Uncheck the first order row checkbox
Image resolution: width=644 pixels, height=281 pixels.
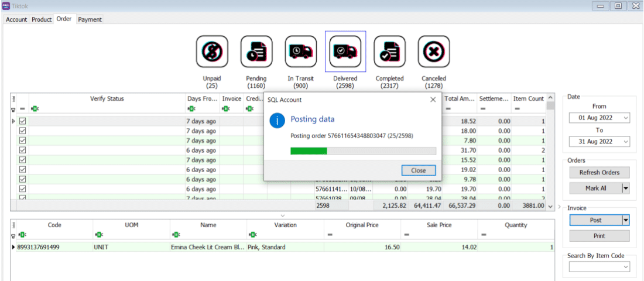point(23,121)
